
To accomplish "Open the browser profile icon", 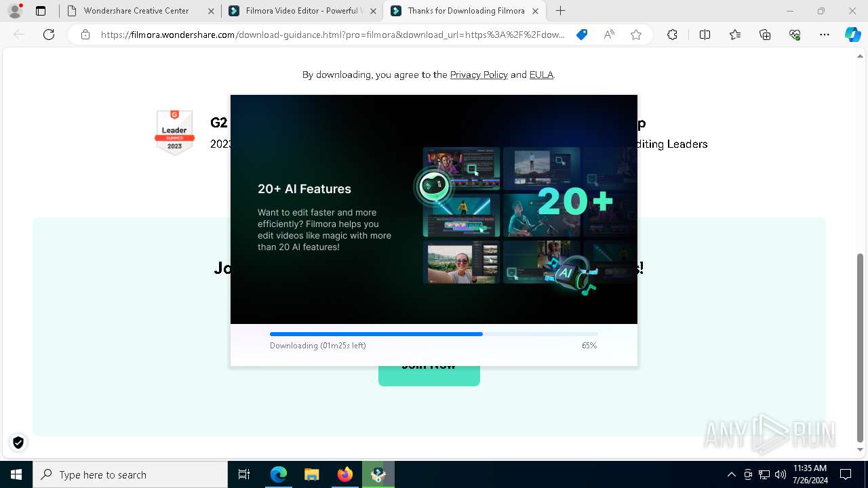I will point(15,11).
